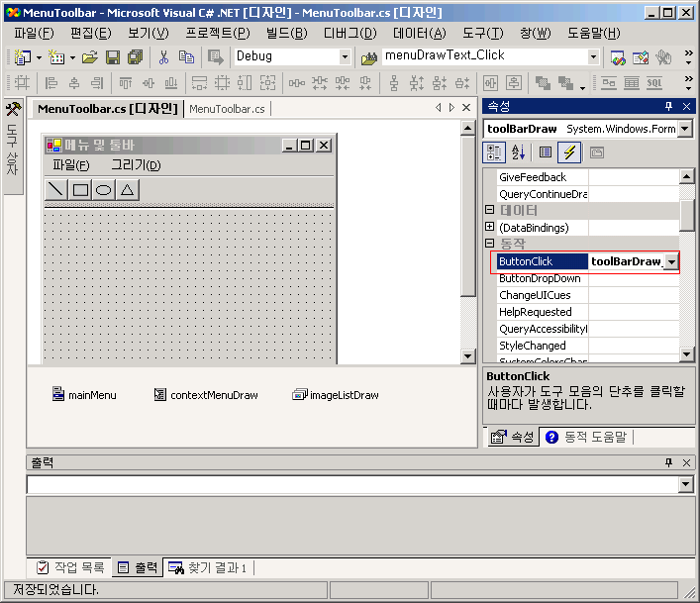Select the line drawing toolbar button in form
700x603 pixels.
(x=56, y=190)
